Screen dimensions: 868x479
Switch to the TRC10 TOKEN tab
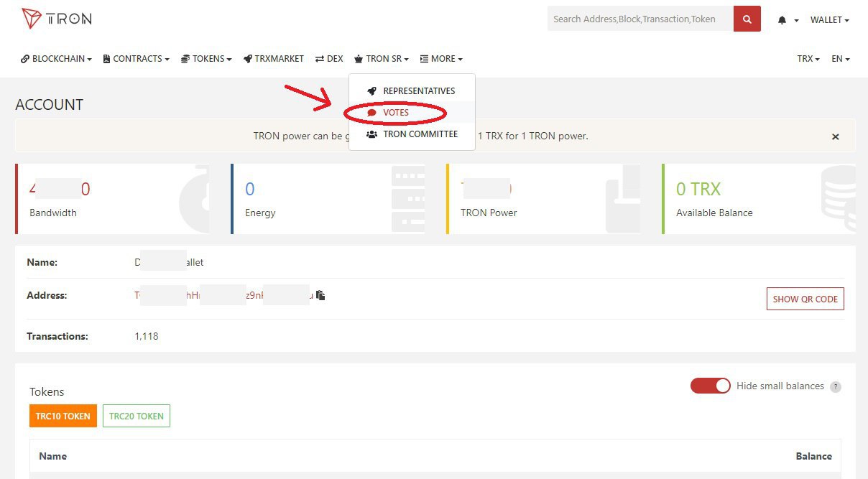pos(63,416)
